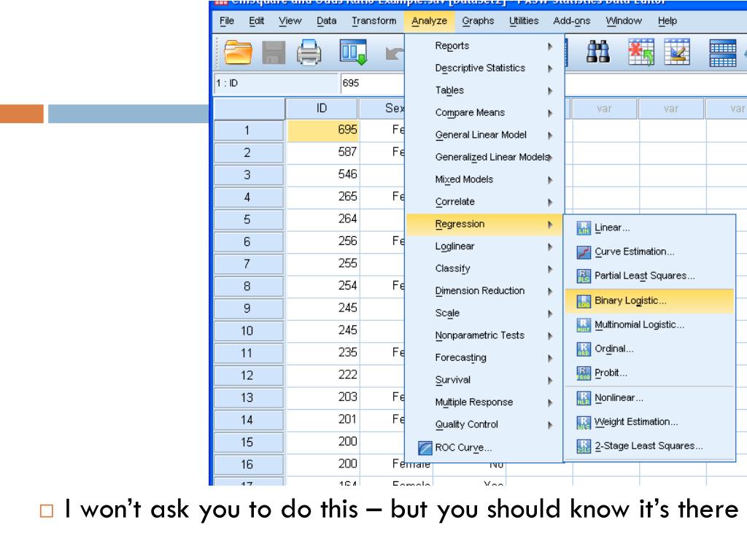The width and height of the screenshot is (747, 560).
Task: Expand the Tables submenu arrow
Action: 550,91
